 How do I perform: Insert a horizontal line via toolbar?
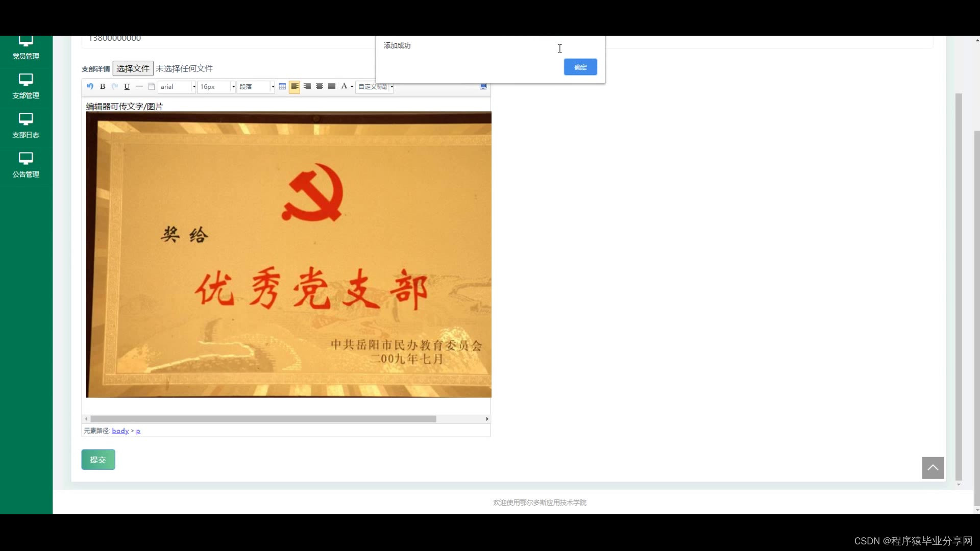(x=139, y=86)
